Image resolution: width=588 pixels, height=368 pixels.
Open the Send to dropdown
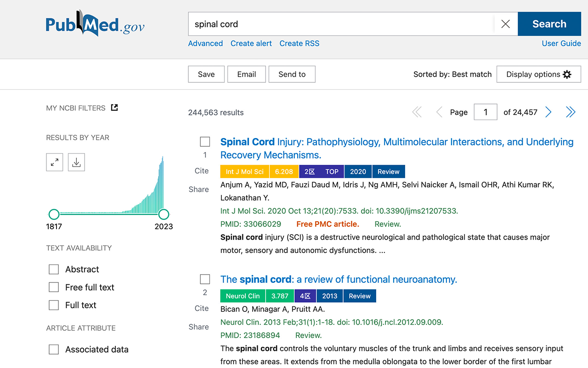[x=292, y=75]
